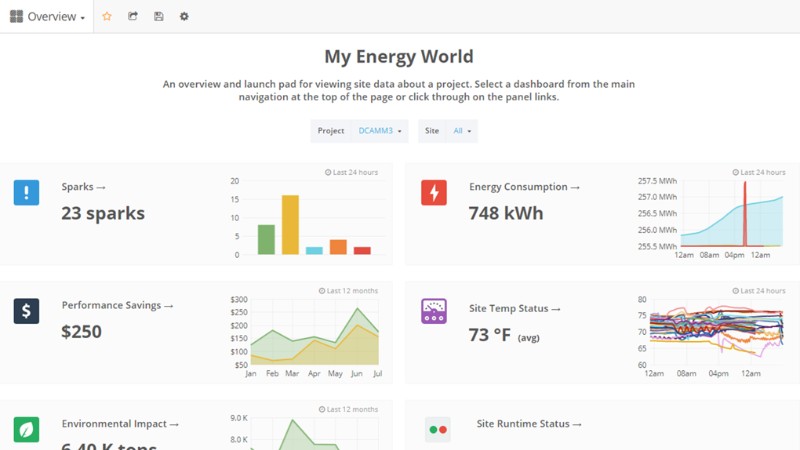The image size is (800, 450).
Task: Click the red spike in Energy Consumption chart
Action: click(745, 214)
